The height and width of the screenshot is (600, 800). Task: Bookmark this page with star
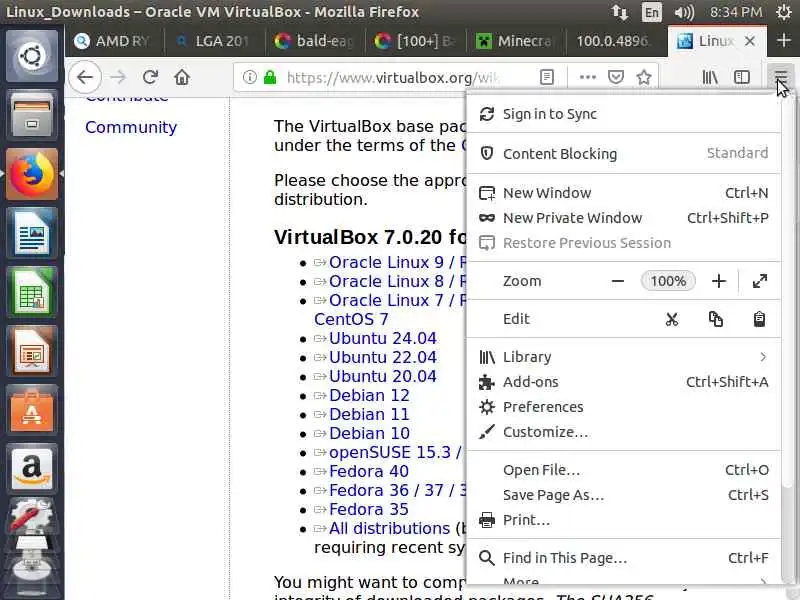(644, 77)
